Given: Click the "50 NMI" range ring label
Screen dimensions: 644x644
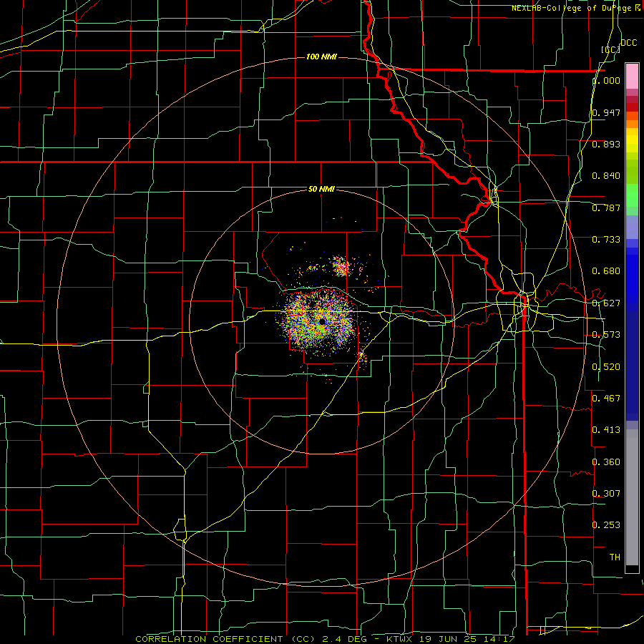Looking at the screenshot, I should point(321,189).
